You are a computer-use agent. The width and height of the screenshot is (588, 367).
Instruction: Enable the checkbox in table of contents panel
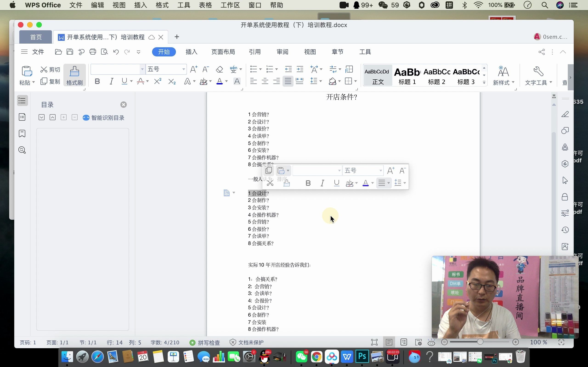[42, 117]
